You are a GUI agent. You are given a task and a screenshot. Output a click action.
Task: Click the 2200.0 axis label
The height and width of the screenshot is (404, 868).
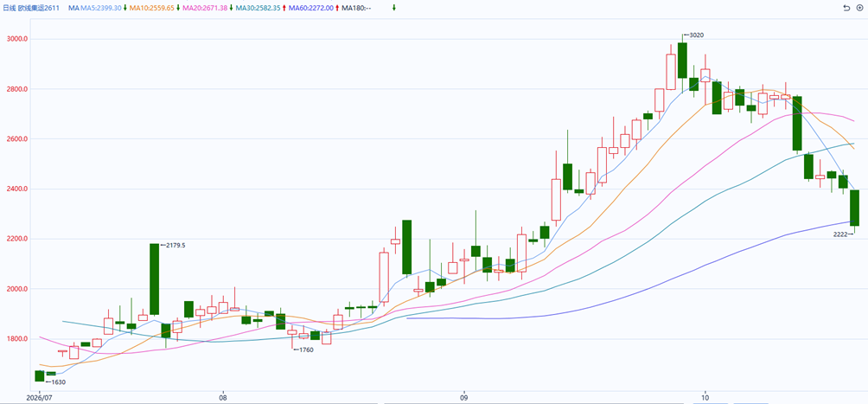[x=16, y=239]
